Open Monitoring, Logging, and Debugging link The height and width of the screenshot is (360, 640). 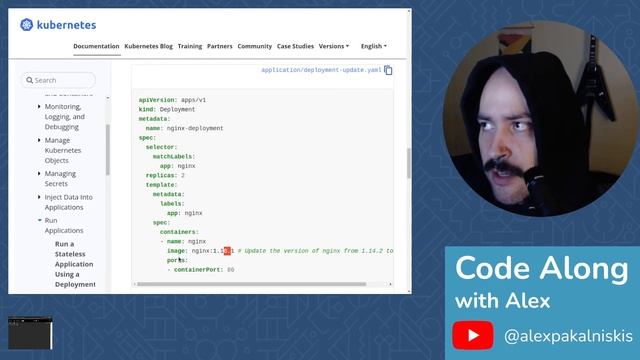point(64,117)
